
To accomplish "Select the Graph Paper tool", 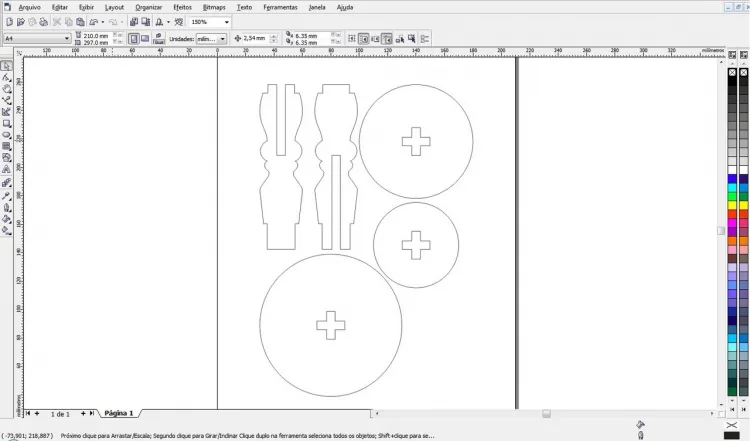I will click(6, 146).
